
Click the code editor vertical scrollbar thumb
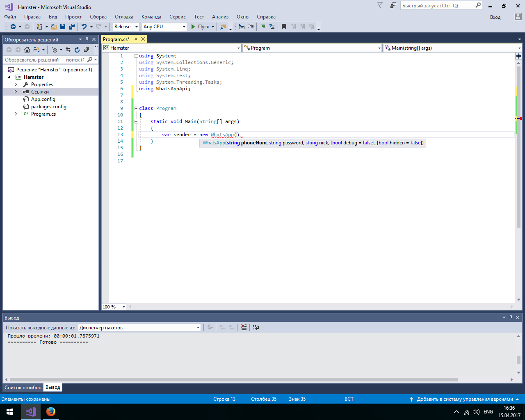pos(519,146)
